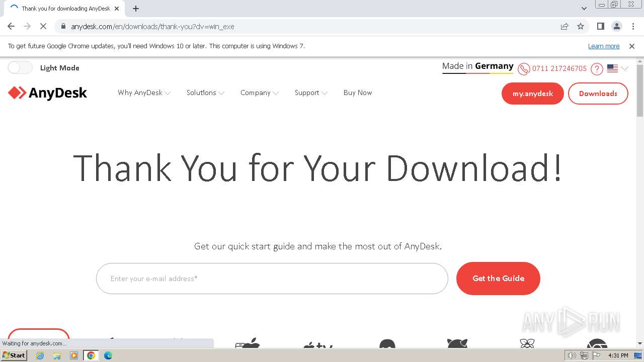Stop loading the page
Image resolution: width=644 pixels, height=362 pixels.
(x=43, y=26)
